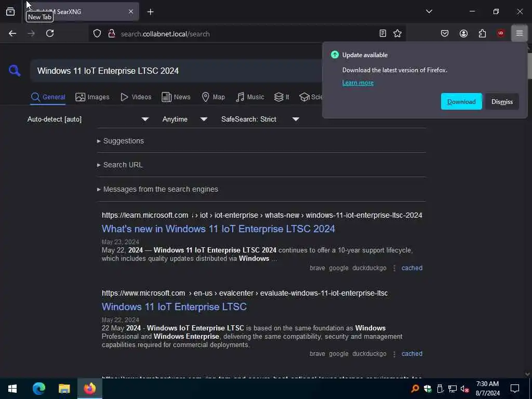This screenshot has height=399, width=532.
Task: Open Windows Security tray icon
Action: tap(428, 389)
